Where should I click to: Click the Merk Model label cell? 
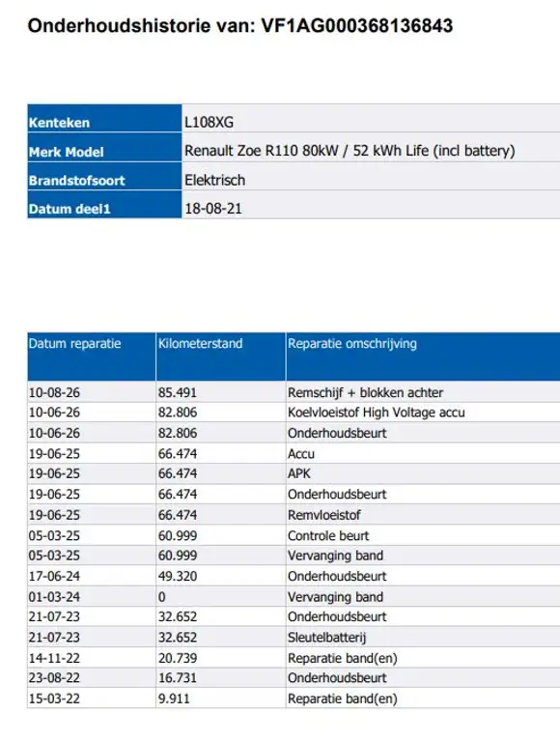104,152
